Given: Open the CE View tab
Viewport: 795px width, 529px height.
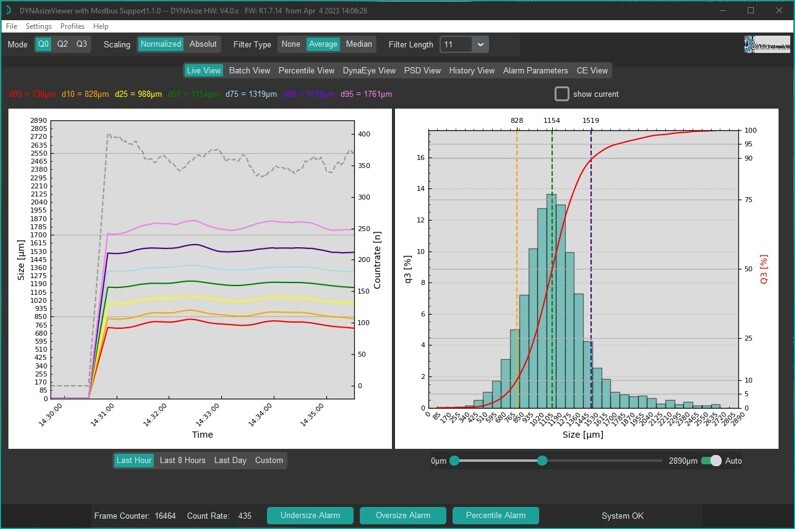Looking at the screenshot, I should 592,70.
